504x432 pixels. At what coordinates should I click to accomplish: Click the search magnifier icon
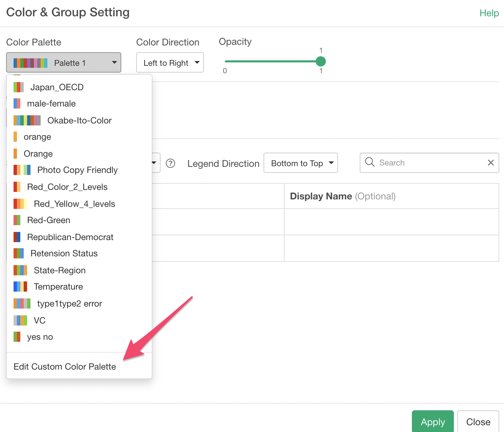coord(370,162)
